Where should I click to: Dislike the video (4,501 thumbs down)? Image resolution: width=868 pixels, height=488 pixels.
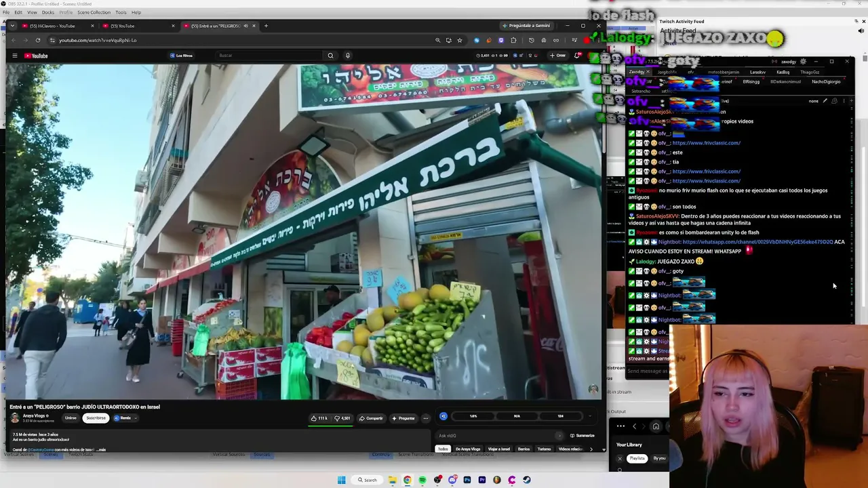(x=342, y=418)
